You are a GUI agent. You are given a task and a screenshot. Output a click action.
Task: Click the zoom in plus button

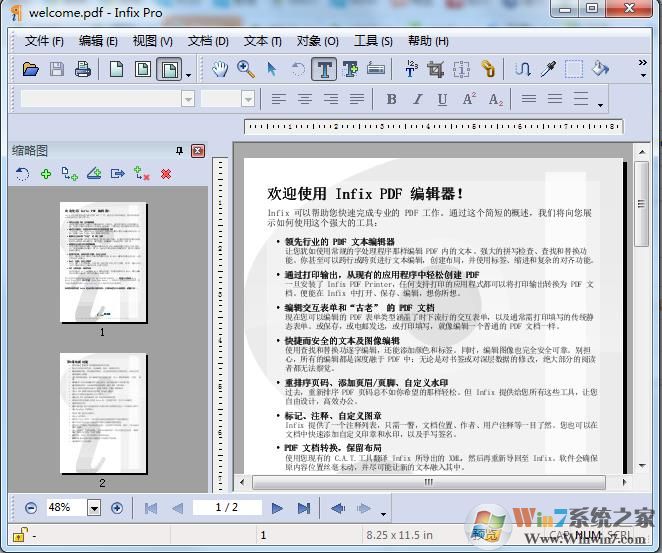[x=117, y=508]
